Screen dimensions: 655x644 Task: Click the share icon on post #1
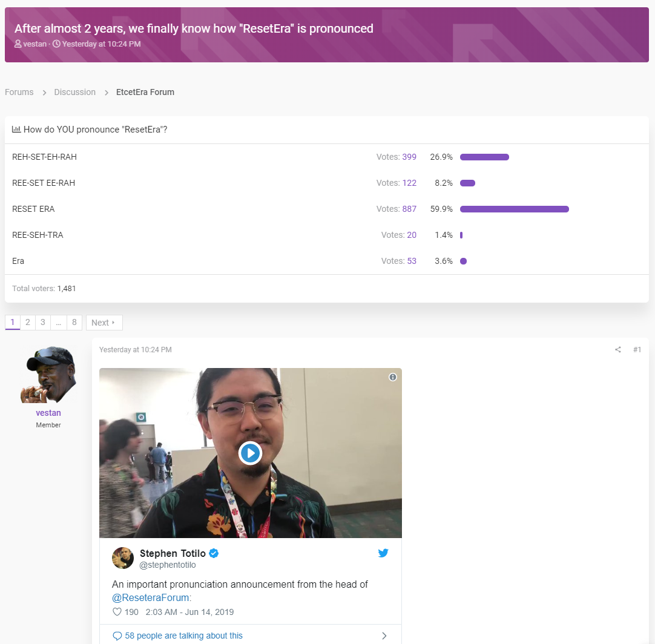click(618, 350)
